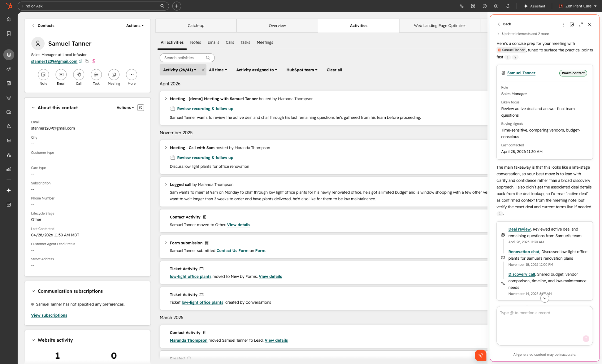Open the About this contact Actions dropdown
This screenshot has width=602, height=364.
[x=125, y=108]
